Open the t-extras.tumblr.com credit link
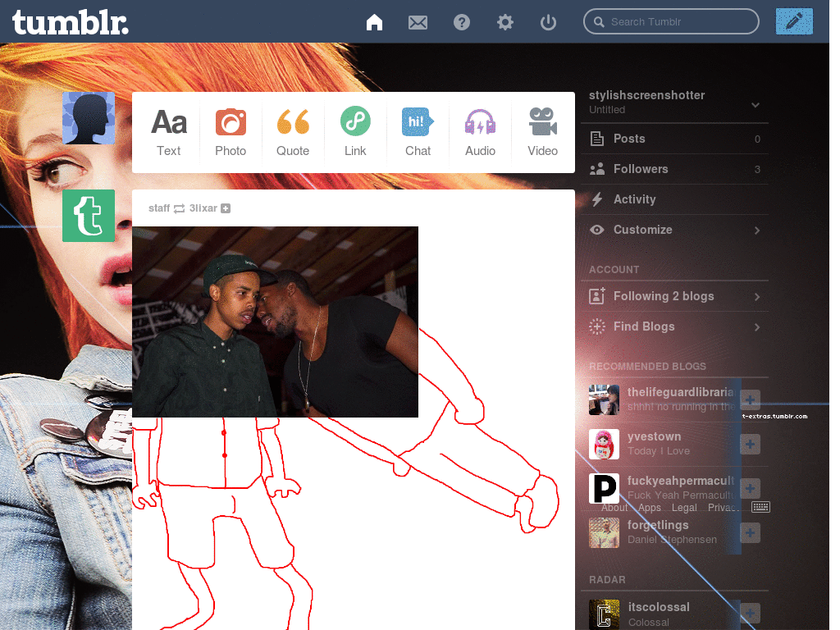 pyautogui.click(x=774, y=416)
